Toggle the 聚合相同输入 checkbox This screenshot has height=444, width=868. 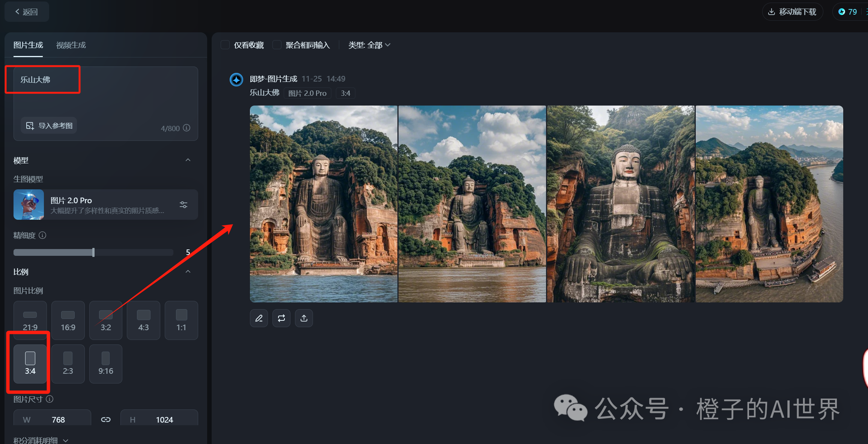click(277, 45)
